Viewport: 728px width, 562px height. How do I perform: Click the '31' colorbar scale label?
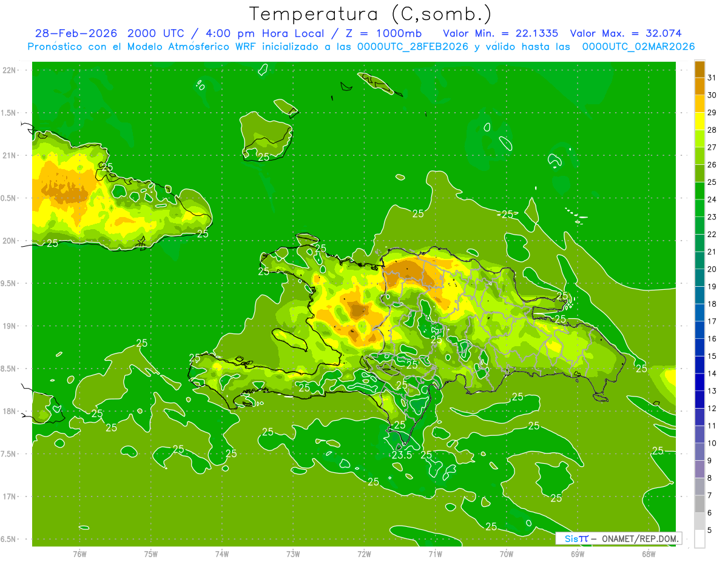[712, 78]
